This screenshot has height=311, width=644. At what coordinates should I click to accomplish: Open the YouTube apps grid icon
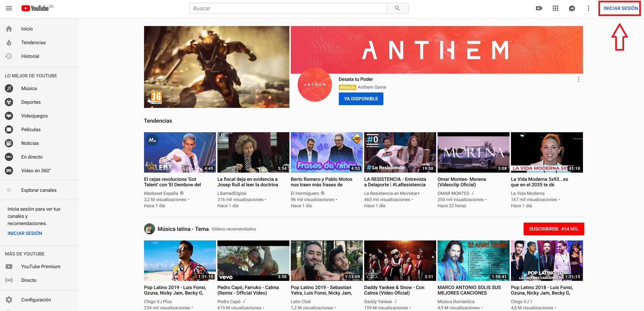(556, 8)
